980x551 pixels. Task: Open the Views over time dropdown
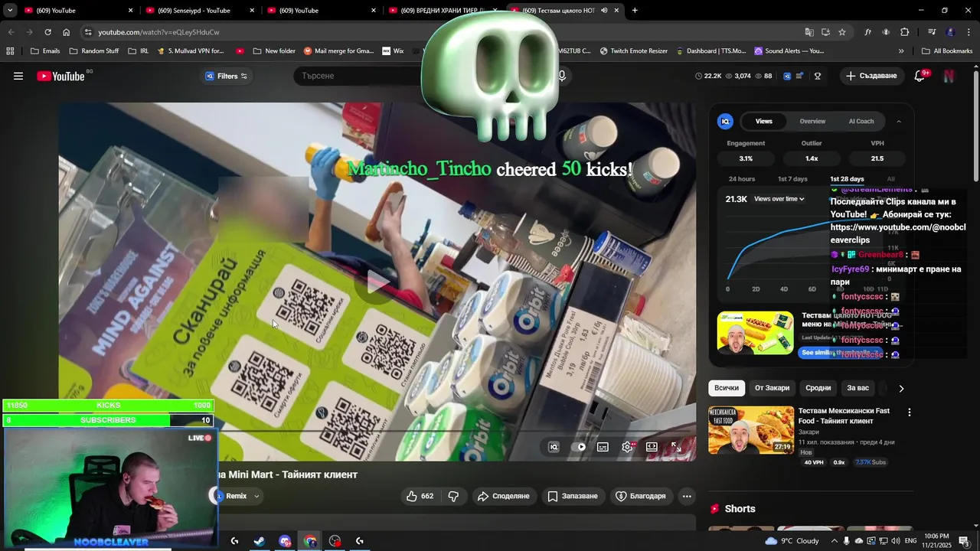(779, 199)
